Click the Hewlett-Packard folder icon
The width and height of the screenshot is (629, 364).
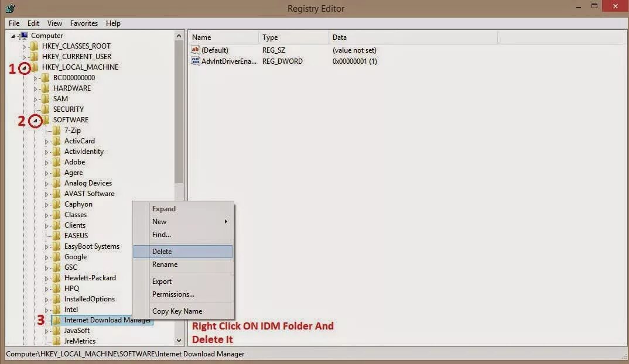(57, 277)
